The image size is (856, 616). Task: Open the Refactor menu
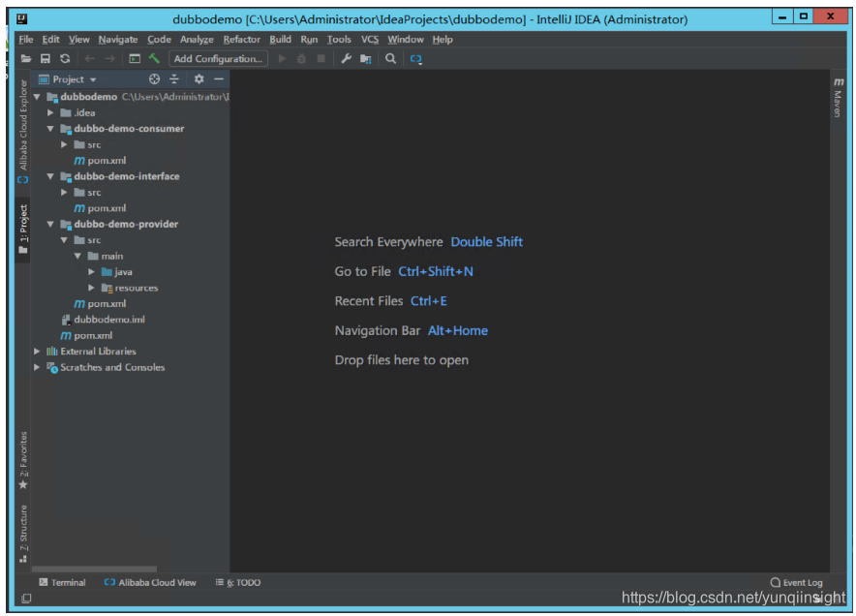click(x=241, y=40)
